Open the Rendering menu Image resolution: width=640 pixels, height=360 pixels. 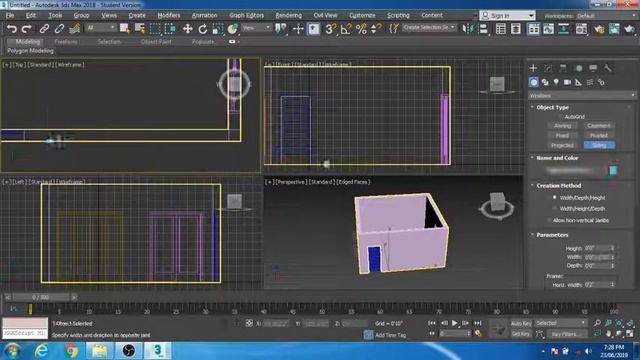[x=289, y=15]
